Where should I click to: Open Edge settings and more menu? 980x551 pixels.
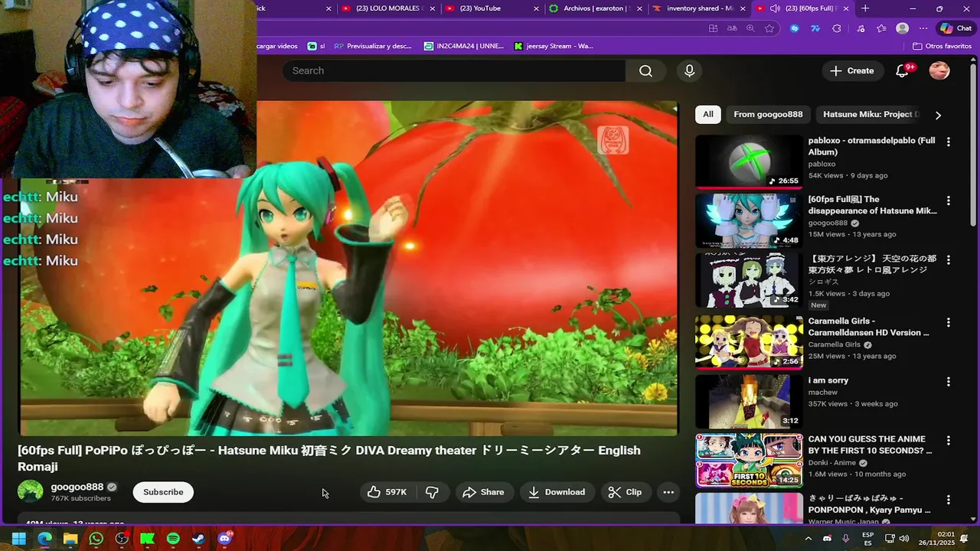pos(923,28)
